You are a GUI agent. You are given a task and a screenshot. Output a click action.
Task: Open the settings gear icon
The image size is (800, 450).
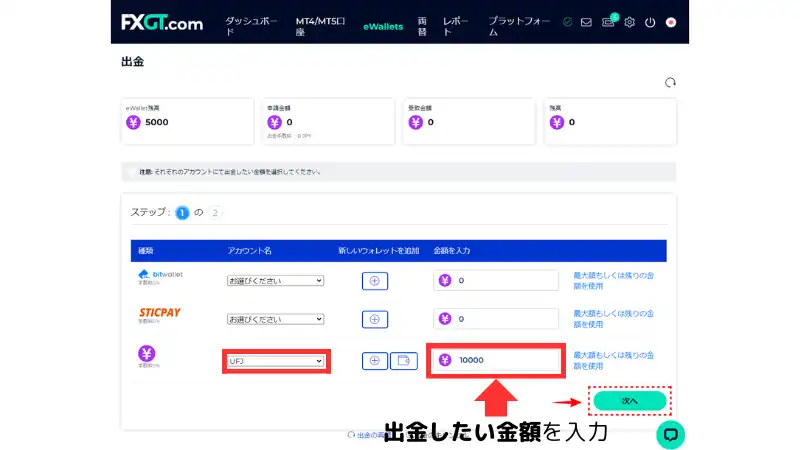(x=630, y=22)
